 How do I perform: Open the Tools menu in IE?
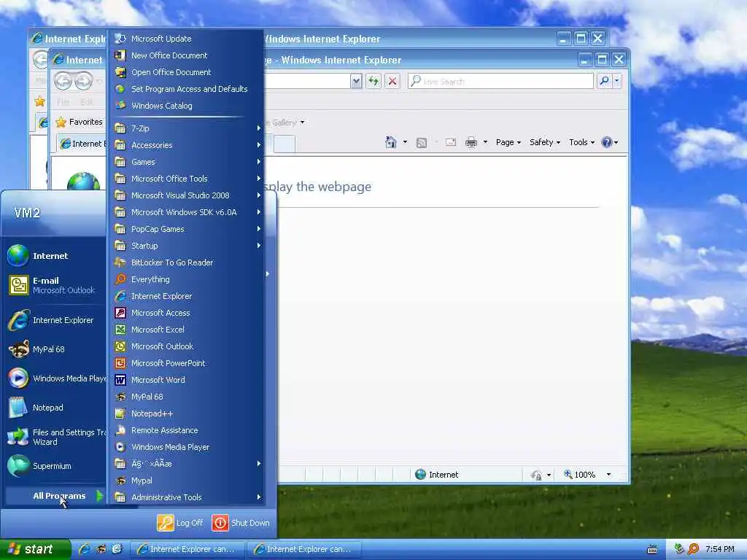click(x=581, y=142)
